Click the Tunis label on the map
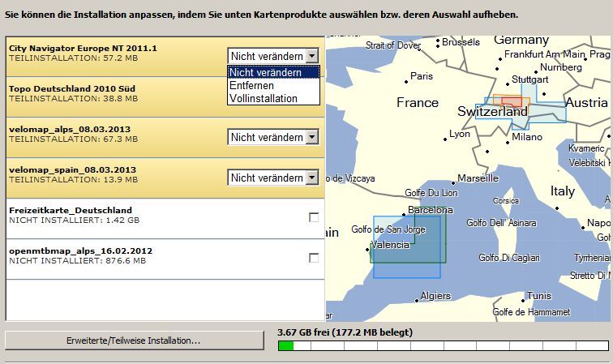 click(x=539, y=296)
